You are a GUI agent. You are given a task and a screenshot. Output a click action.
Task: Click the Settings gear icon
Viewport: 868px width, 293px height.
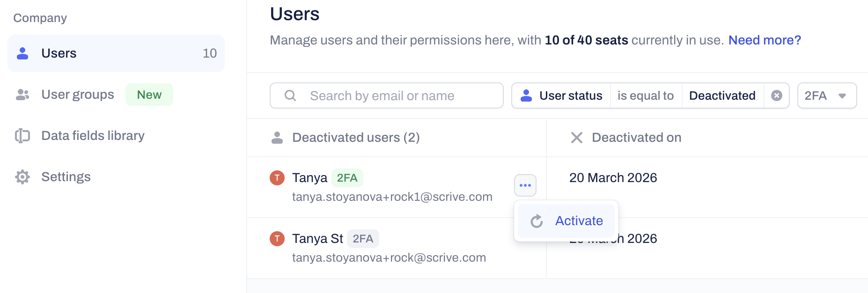[x=22, y=177]
